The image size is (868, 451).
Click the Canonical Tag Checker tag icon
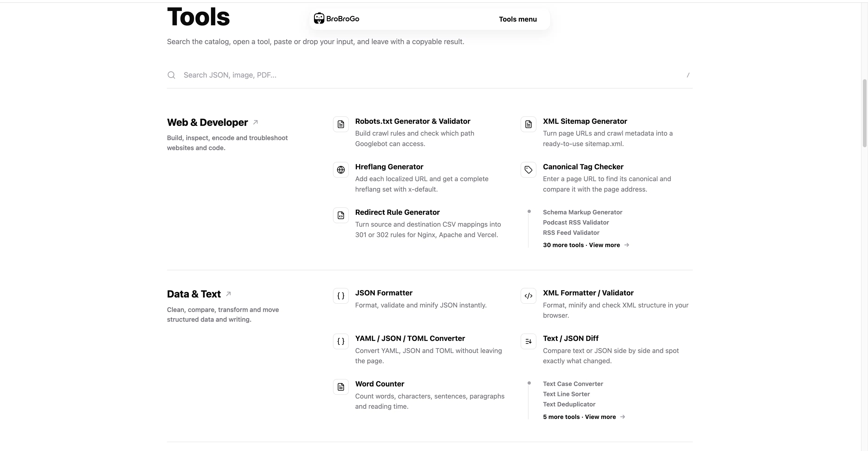528,170
